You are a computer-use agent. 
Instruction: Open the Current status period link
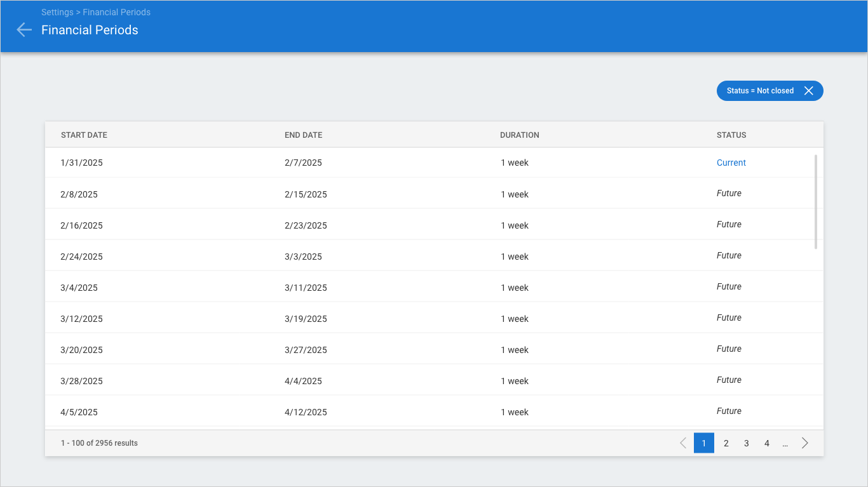pyautogui.click(x=731, y=163)
